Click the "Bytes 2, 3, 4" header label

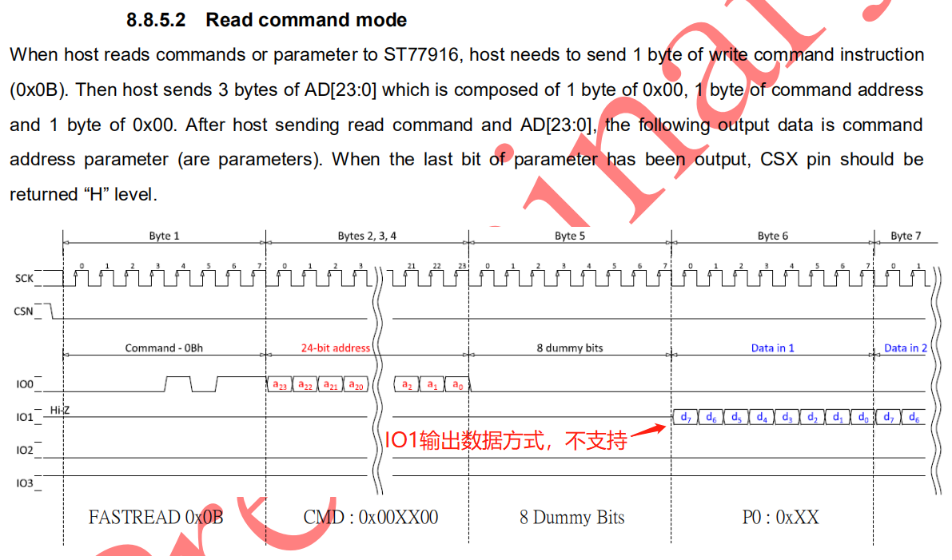[x=367, y=236]
